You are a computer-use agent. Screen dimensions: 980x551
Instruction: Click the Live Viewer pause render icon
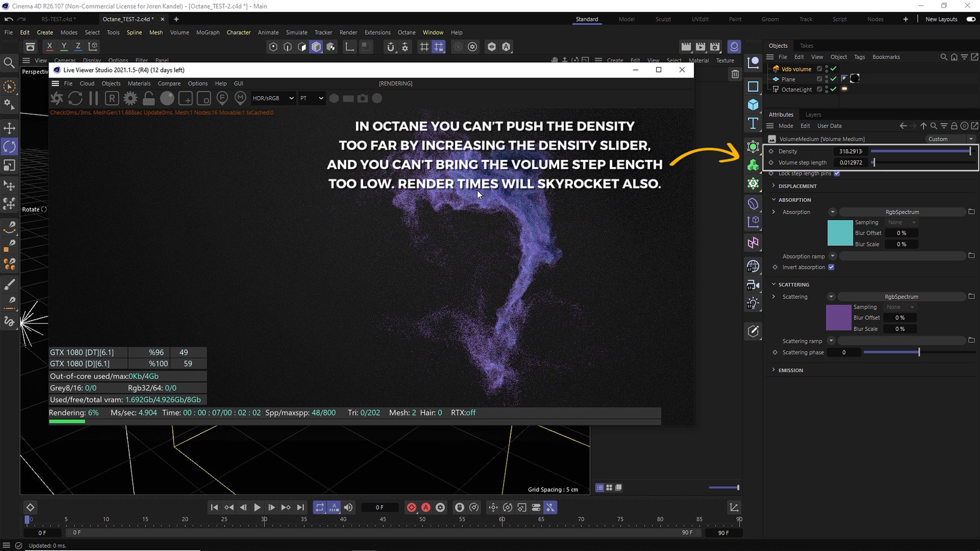(x=93, y=98)
